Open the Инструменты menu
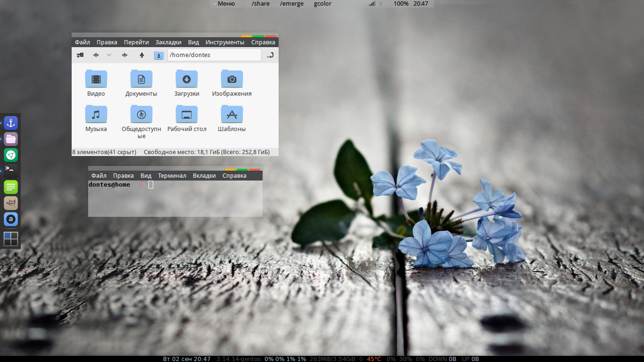644x362 pixels. tap(225, 42)
